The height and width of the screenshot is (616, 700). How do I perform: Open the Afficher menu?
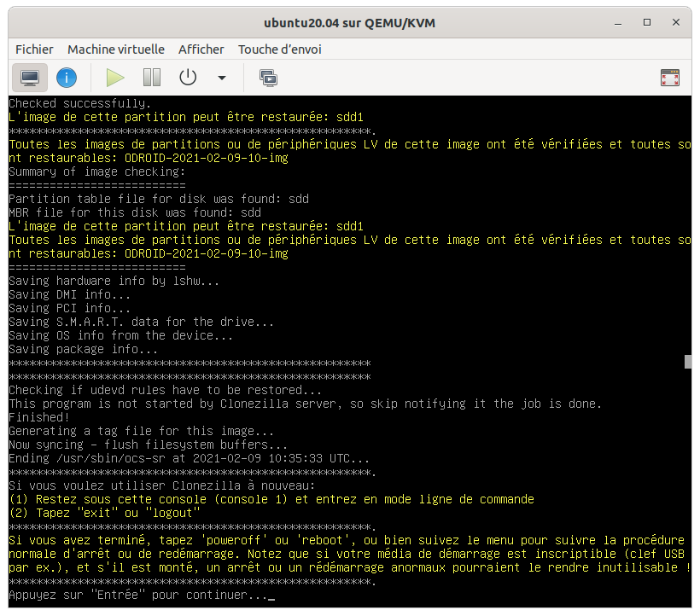pos(201,49)
